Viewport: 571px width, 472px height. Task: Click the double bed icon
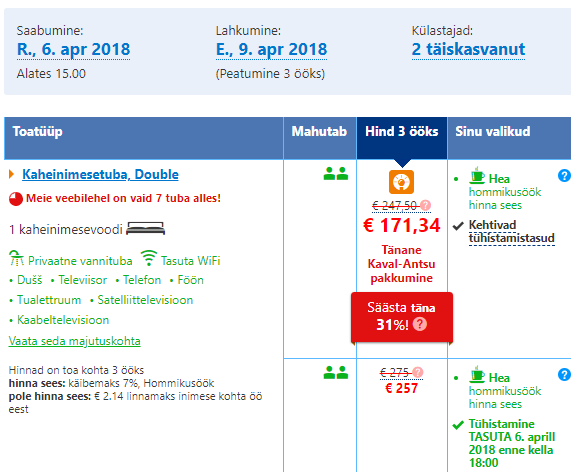[145, 229]
